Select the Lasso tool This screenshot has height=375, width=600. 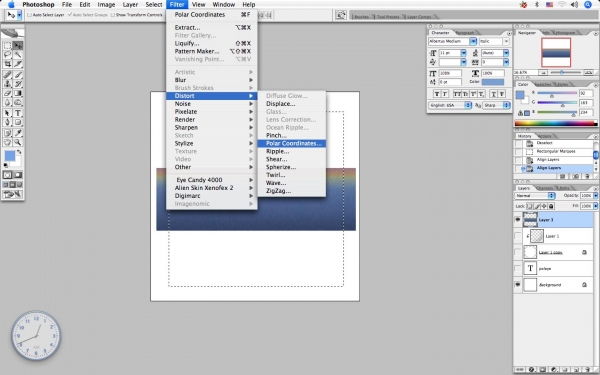pyautogui.click(x=8, y=55)
